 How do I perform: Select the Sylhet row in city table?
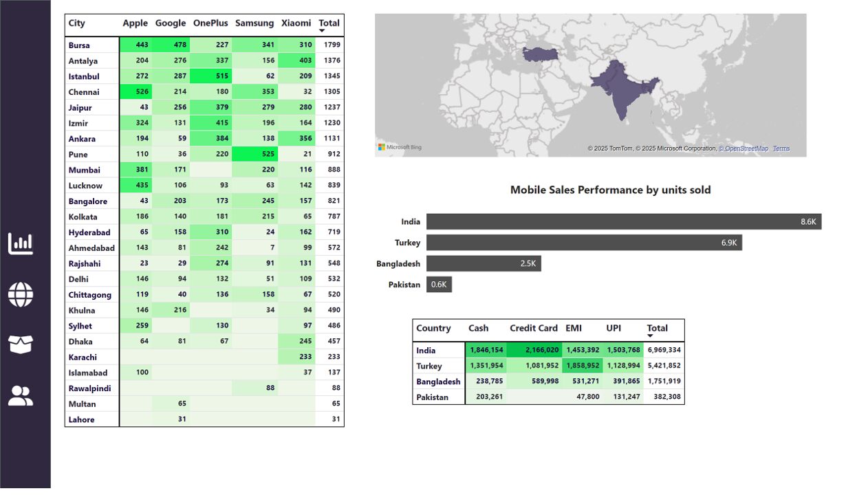[x=204, y=326]
